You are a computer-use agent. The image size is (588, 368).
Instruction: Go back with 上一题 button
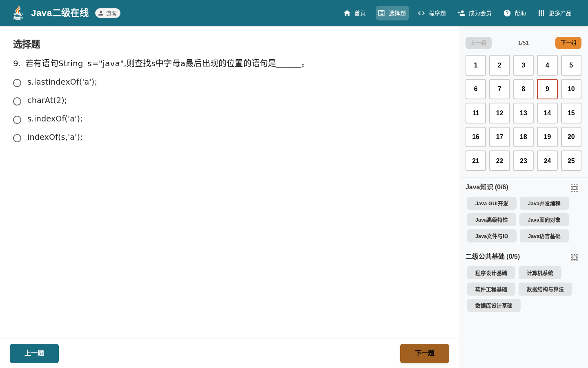(34, 353)
